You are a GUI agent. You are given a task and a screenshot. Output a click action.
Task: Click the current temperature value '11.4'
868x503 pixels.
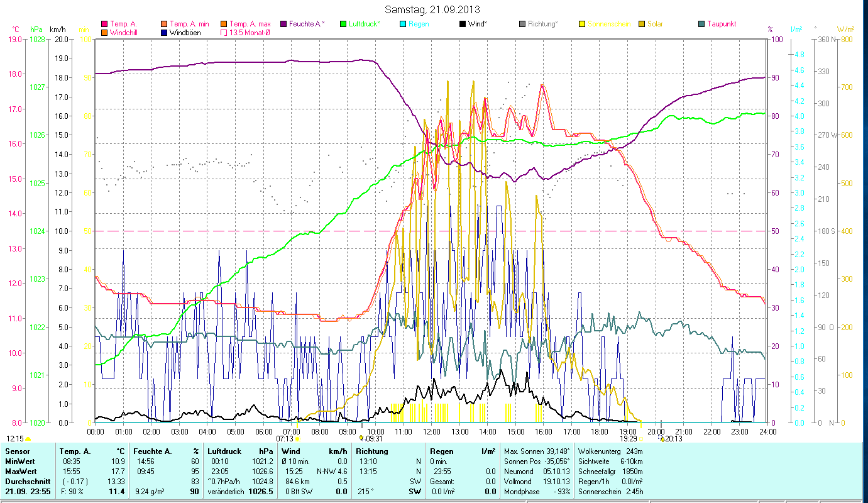pyautogui.click(x=118, y=491)
